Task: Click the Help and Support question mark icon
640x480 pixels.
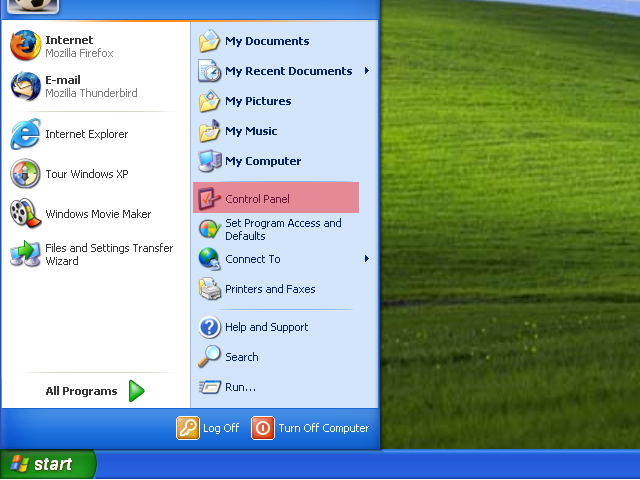Action: pos(209,327)
